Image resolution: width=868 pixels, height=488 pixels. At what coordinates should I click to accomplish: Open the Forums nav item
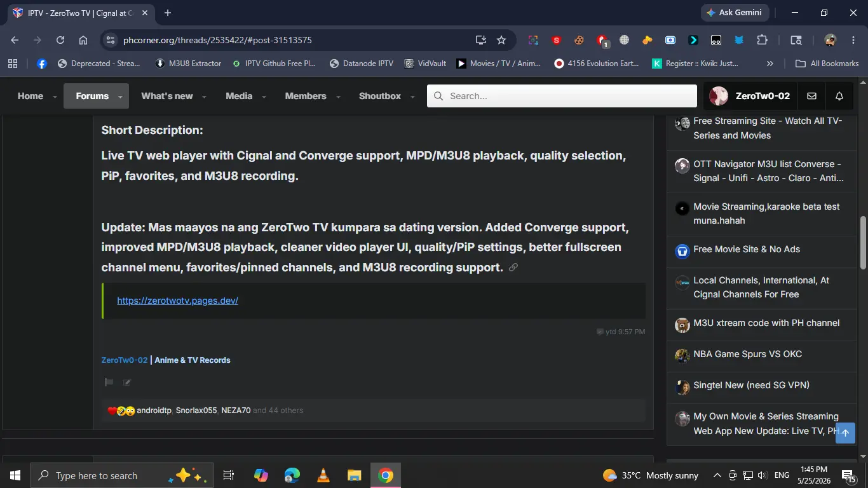92,96
